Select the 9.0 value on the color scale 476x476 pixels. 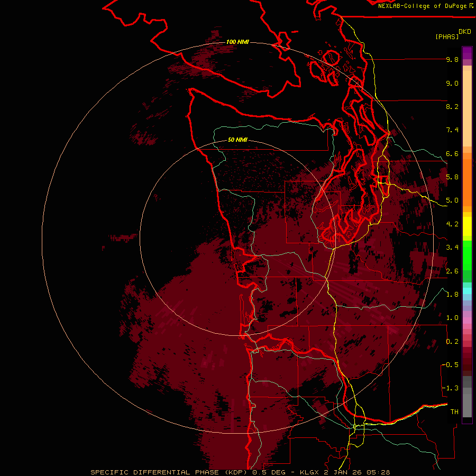[452, 84]
